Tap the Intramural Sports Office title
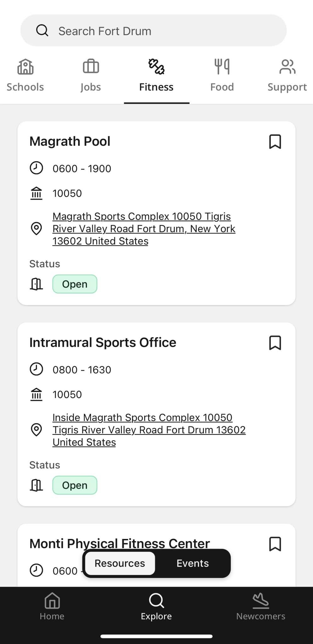 pos(103,342)
